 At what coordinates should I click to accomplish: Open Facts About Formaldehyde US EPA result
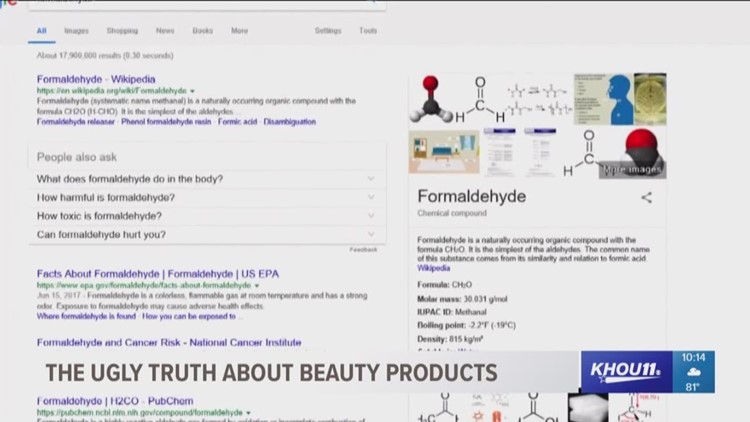click(158, 274)
